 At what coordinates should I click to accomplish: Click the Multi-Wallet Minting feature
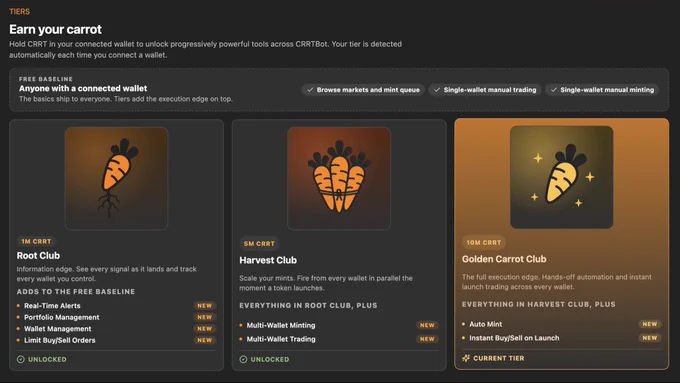tap(281, 325)
